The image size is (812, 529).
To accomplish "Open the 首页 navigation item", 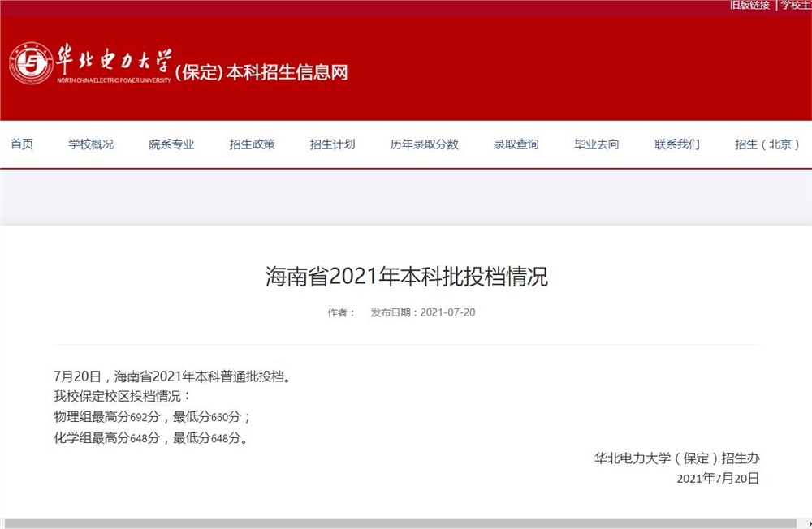I will click(22, 144).
